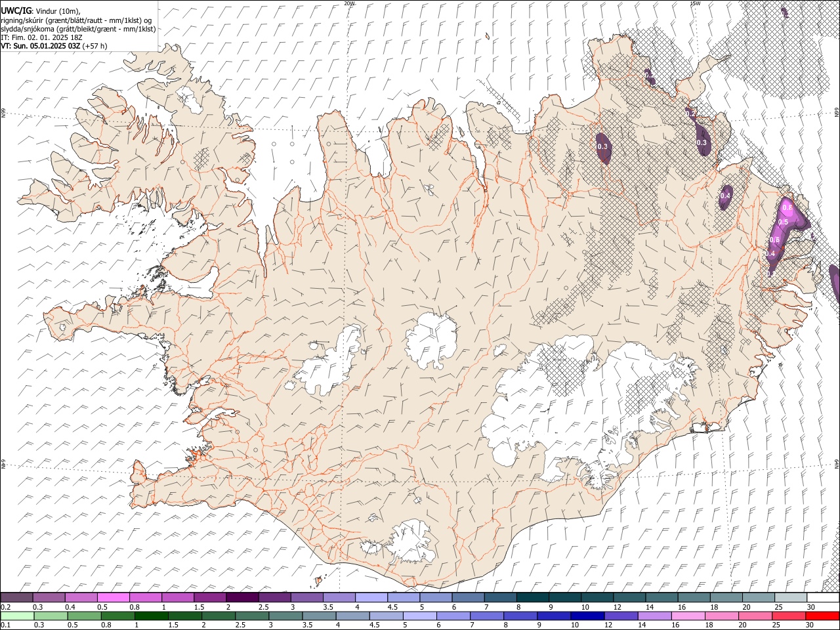Select the dark teal 8 mm snow legend swatch
The width and height of the screenshot is (840, 630).
(x=533, y=598)
